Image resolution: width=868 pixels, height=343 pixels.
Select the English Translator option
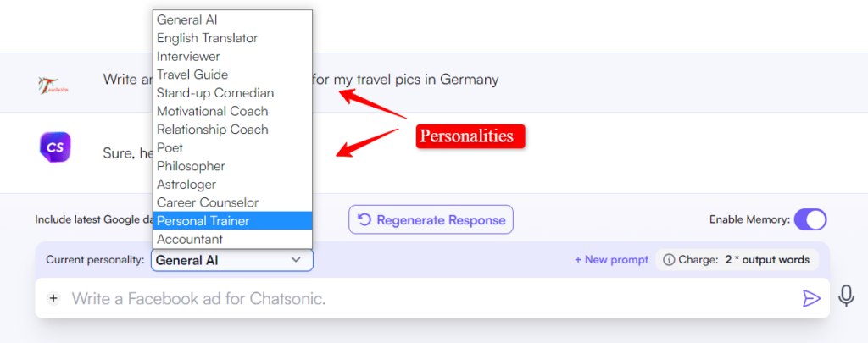[x=232, y=38]
